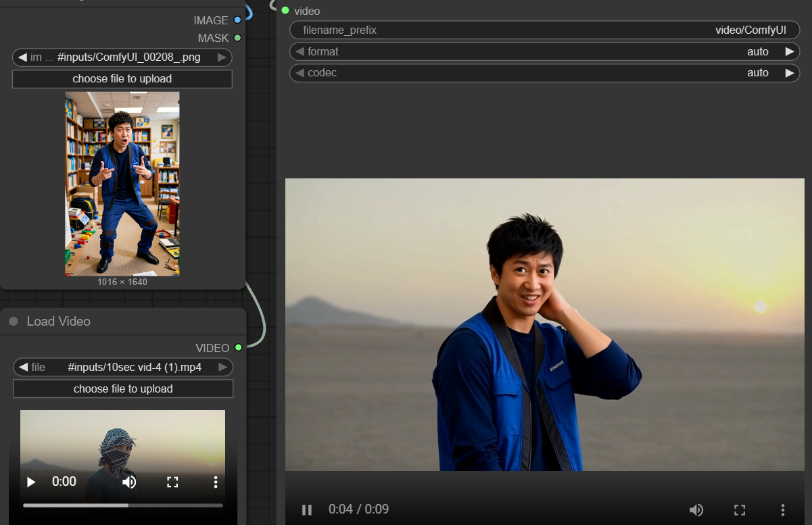Viewport: 812px width, 525px height.
Task: Play the Load Video preview
Action: point(31,482)
